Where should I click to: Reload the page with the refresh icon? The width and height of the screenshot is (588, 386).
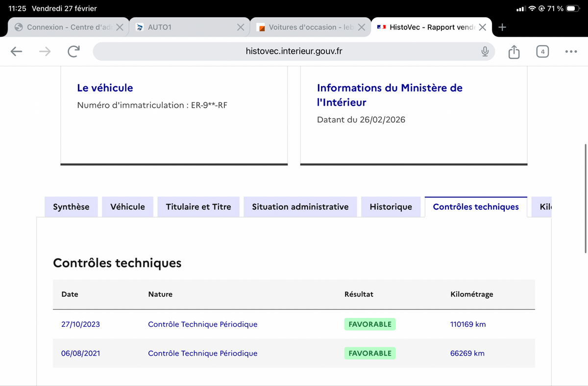click(73, 51)
